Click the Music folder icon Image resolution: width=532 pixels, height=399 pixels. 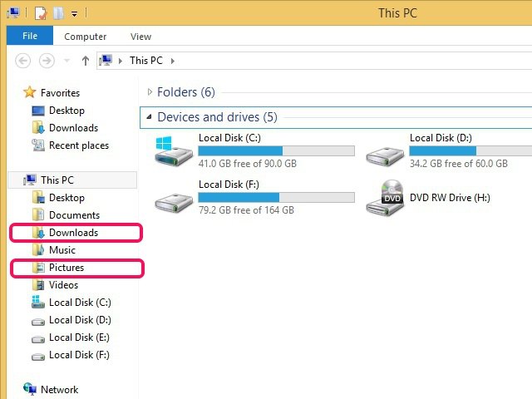click(38, 249)
